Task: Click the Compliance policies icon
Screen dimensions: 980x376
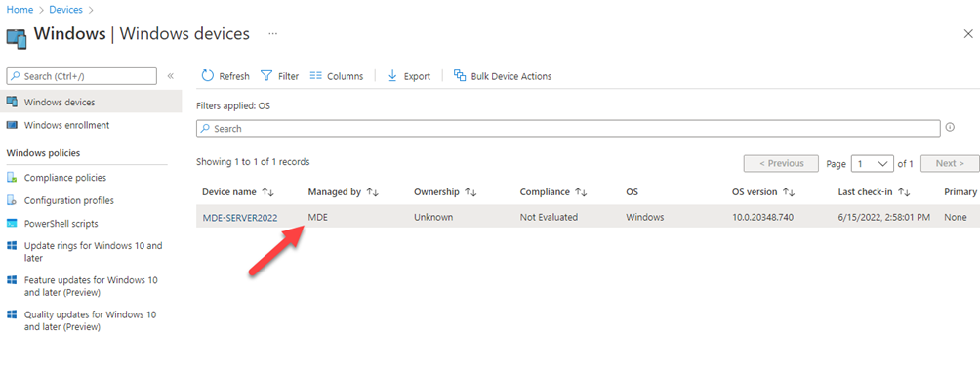Action: coord(12,178)
